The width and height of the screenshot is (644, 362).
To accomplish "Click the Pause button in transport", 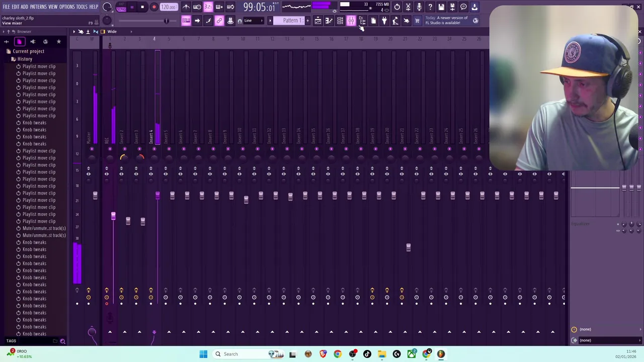I will click(132, 7).
